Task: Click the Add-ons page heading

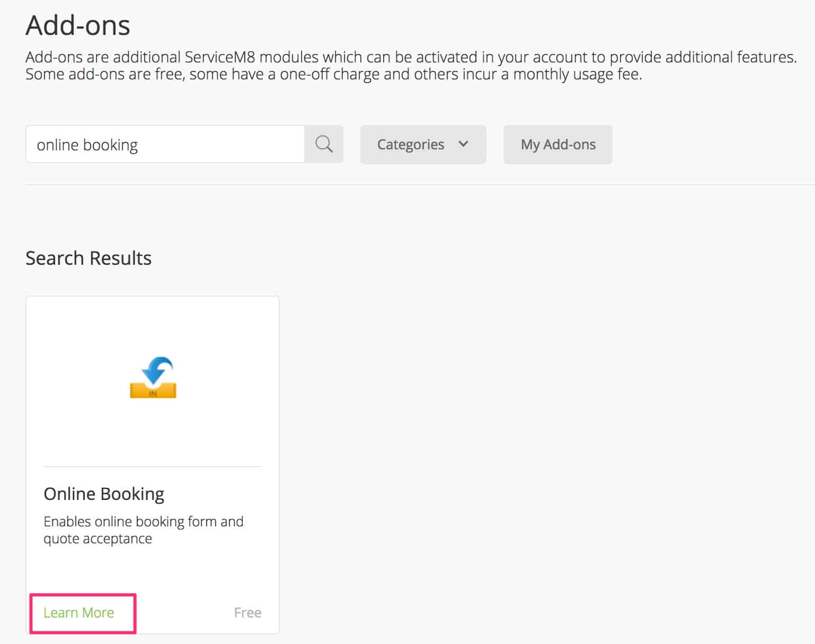Action: point(78,25)
